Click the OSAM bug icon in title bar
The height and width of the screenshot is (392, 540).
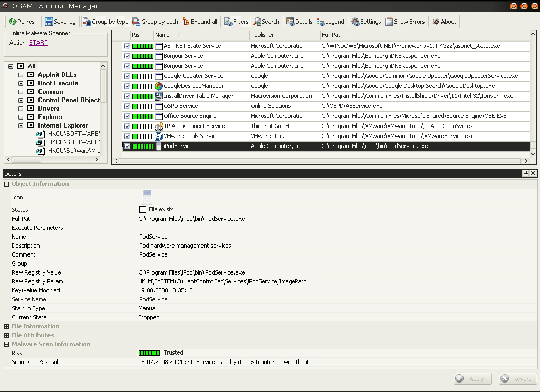[x=5, y=5]
